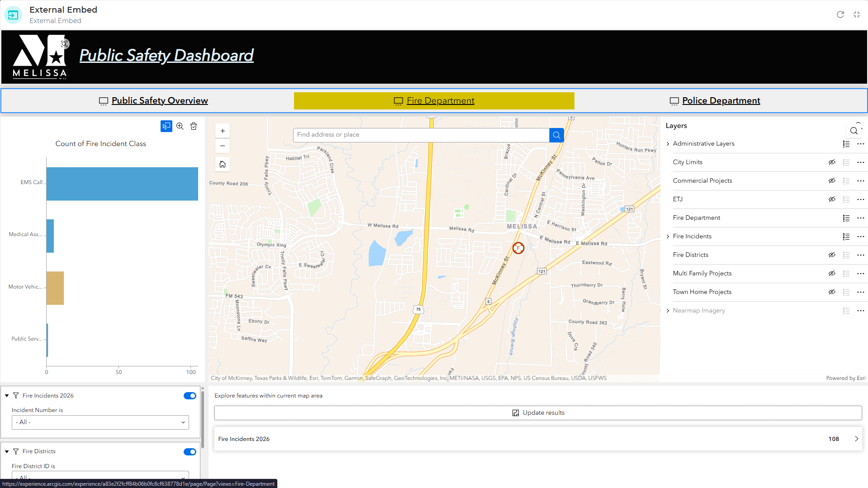Show the City Limits layer

[831, 162]
